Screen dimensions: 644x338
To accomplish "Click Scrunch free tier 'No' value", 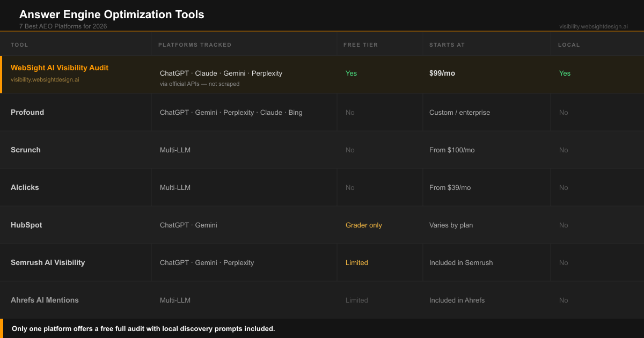I will tap(350, 150).
